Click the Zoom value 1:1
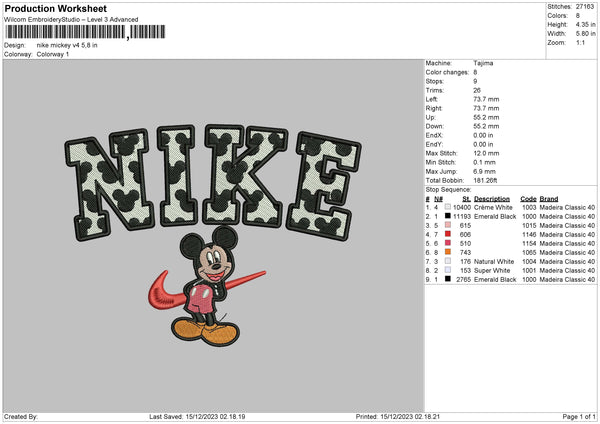The height and width of the screenshot is (424, 600). [x=580, y=42]
